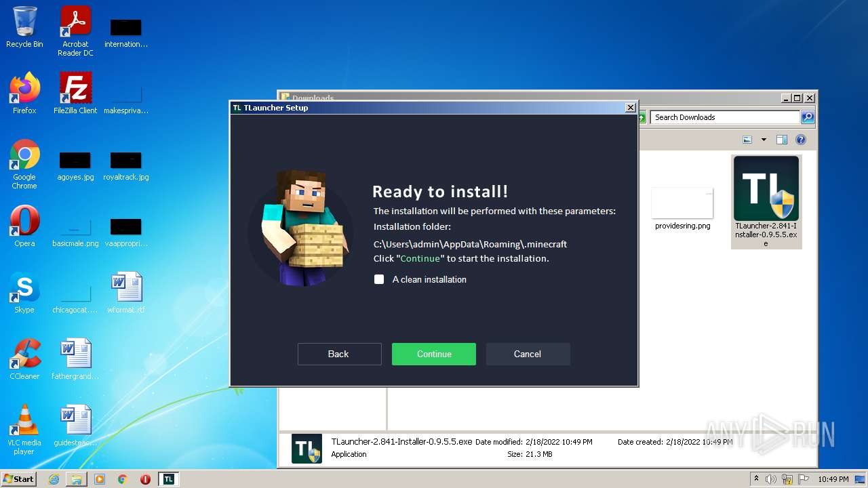Viewport: 868px width, 488px height.
Task: Open Windows Media Player from taskbar
Action: point(100,479)
